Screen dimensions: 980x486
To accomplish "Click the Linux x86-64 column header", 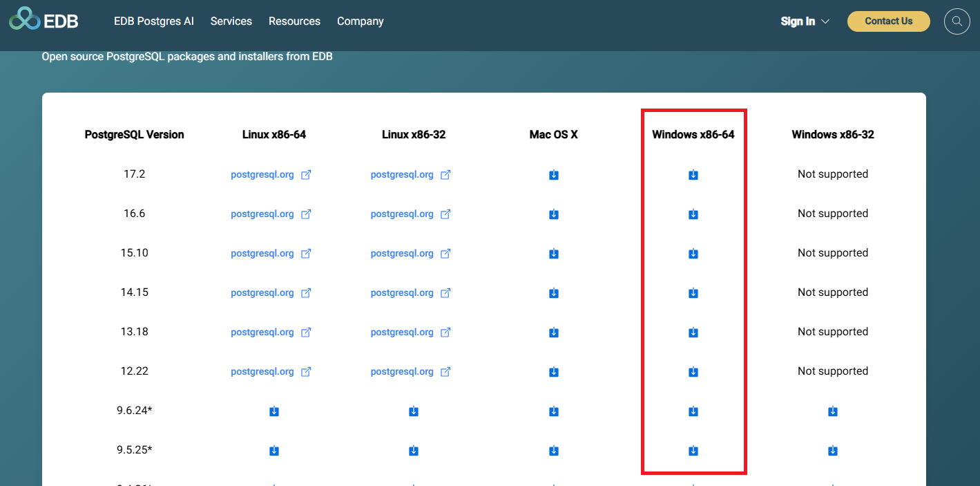I will pyautogui.click(x=274, y=135).
